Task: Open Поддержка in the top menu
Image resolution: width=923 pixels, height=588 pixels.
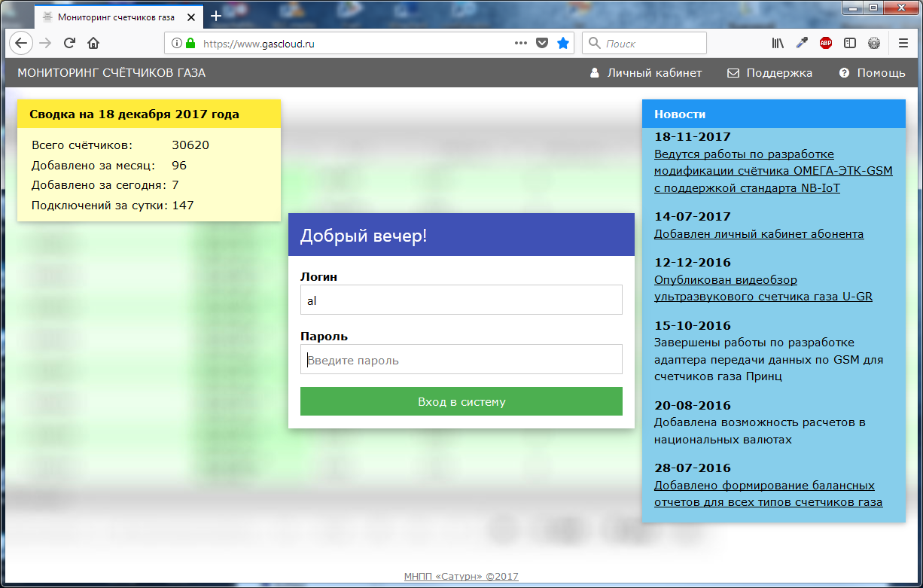Action: coord(770,73)
